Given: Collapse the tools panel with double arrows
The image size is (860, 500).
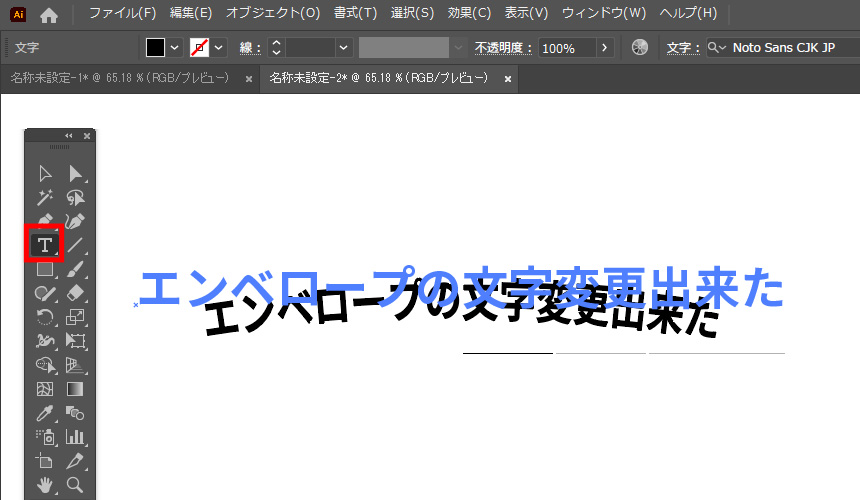Looking at the screenshot, I should point(69,136).
